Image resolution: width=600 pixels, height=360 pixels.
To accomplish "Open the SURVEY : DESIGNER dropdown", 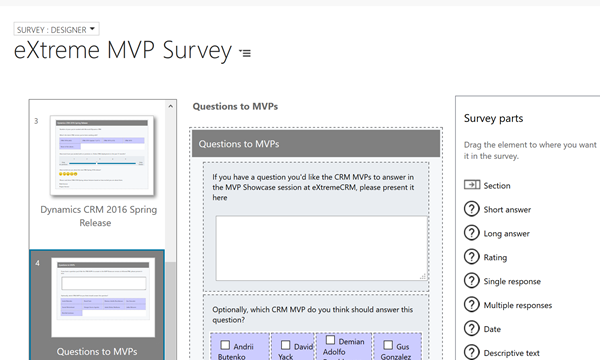I will coord(57,29).
